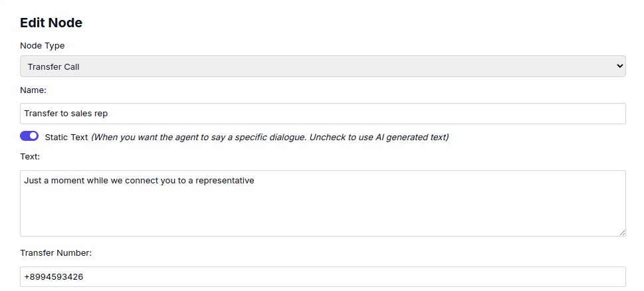Focus the Name input field
The height and width of the screenshot is (291, 644).
coord(322,114)
